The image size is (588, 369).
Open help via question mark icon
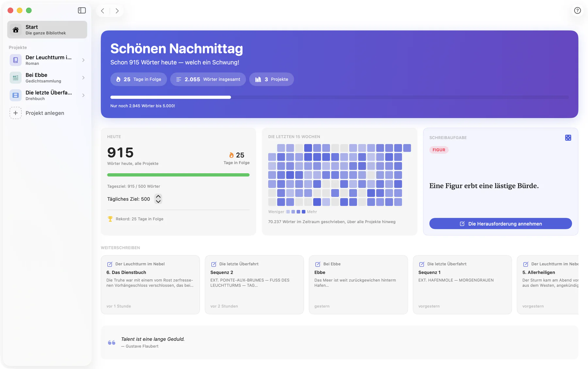577,10
